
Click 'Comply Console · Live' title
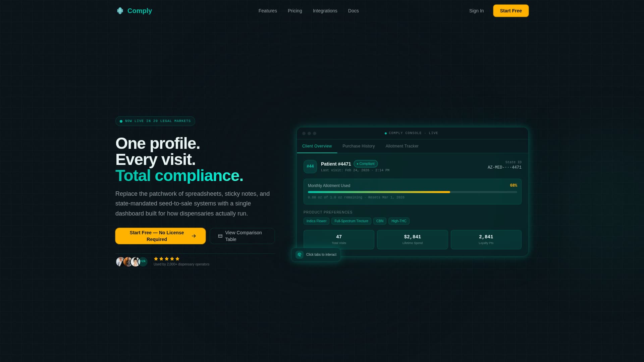coord(413,133)
